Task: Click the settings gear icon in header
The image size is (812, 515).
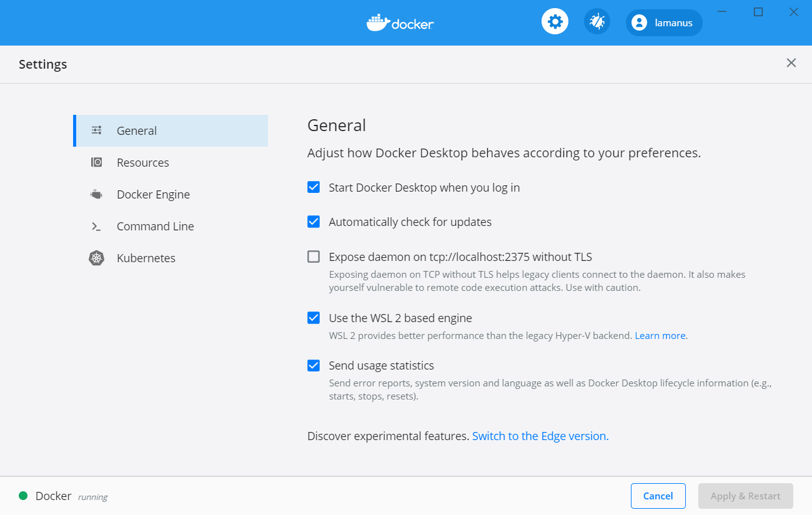Action: (x=555, y=22)
